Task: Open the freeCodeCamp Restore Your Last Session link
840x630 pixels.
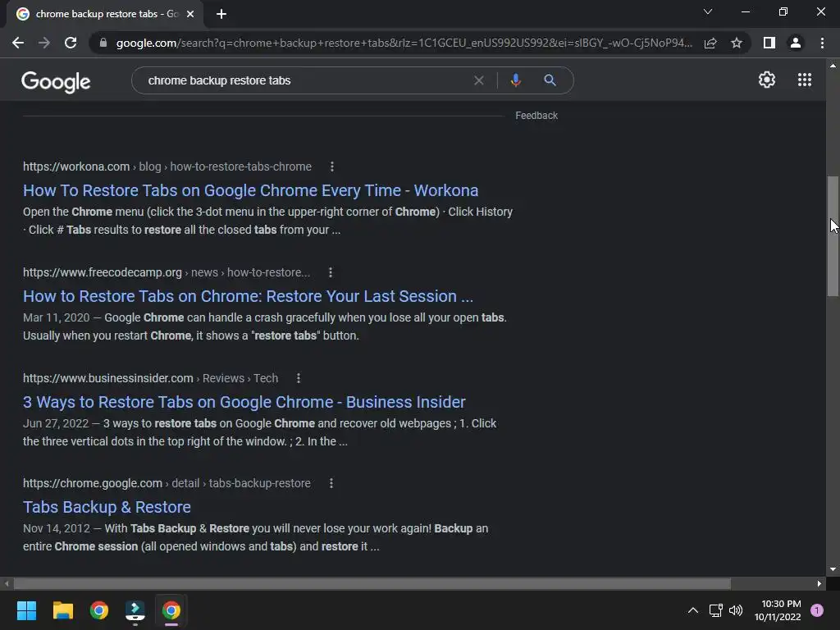Action: pyautogui.click(x=248, y=296)
